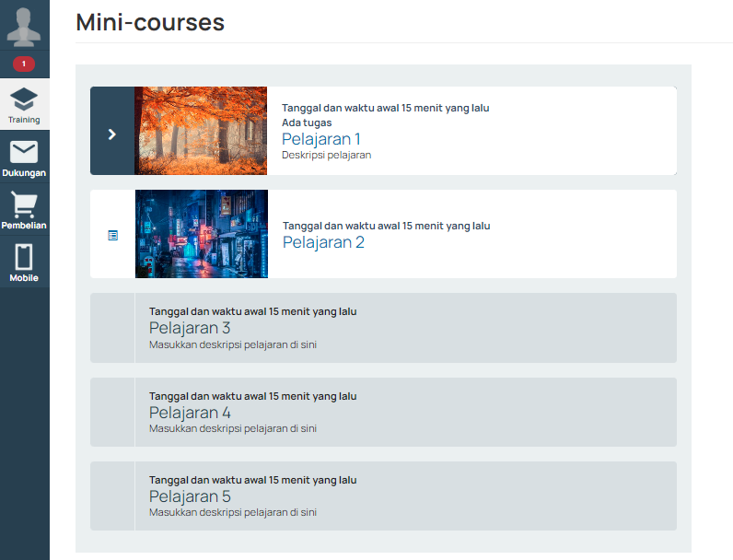Open notifications badge showing 1
The width and height of the screenshot is (733, 560).
[x=24, y=64]
